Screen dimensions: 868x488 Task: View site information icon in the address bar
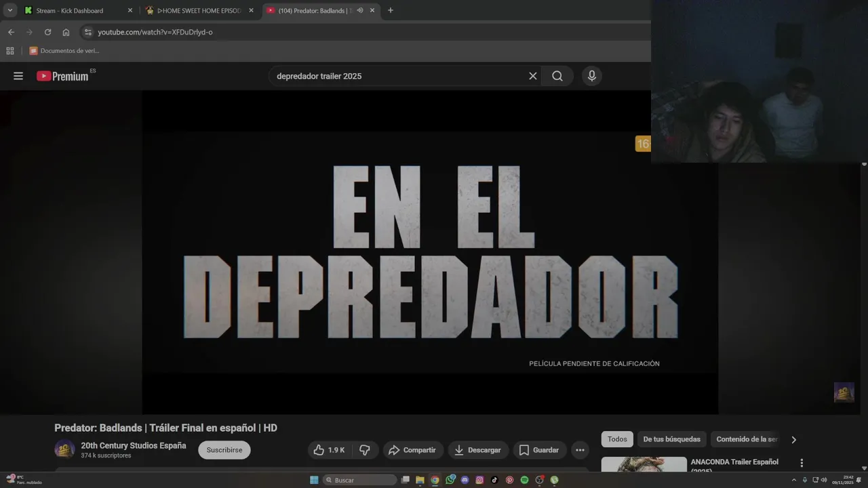[87, 32]
